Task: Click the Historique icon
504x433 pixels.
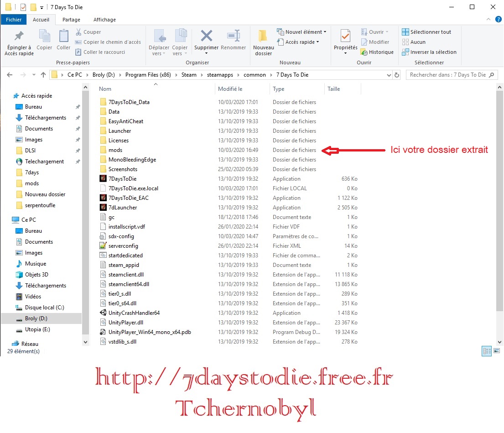Action: point(364,52)
